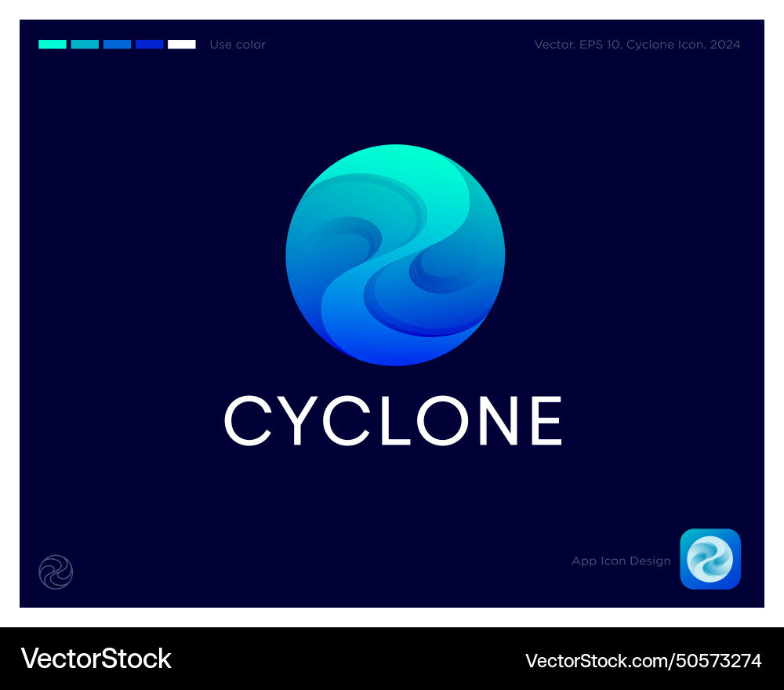
Task: Click the Use color label
Action: (x=238, y=45)
